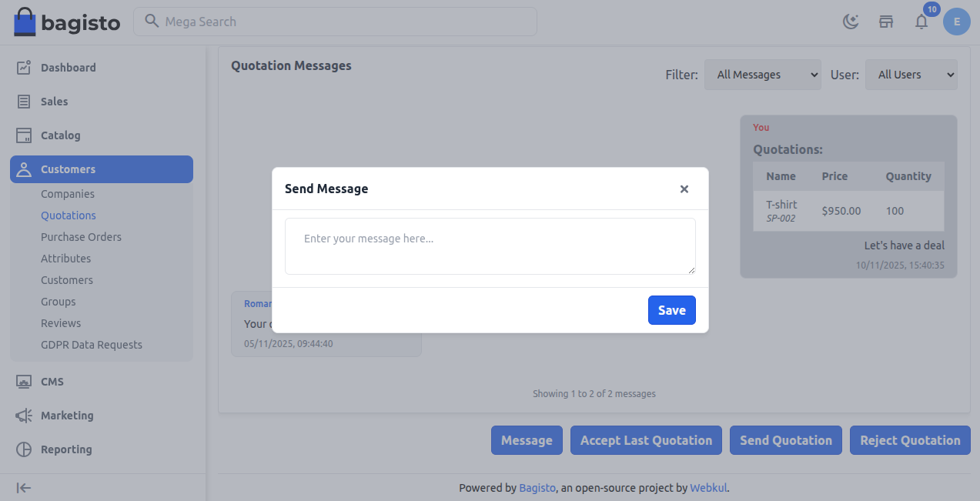
Task: Open the GDPR Data Requests page
Action: [x=92, y=344]
